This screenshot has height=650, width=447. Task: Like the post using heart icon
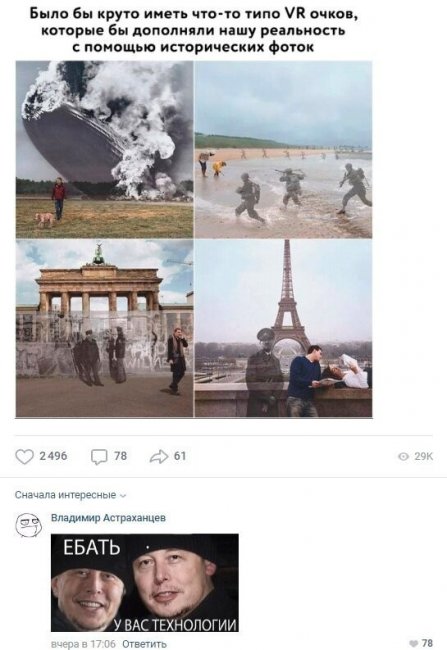(x=24, y=456)
